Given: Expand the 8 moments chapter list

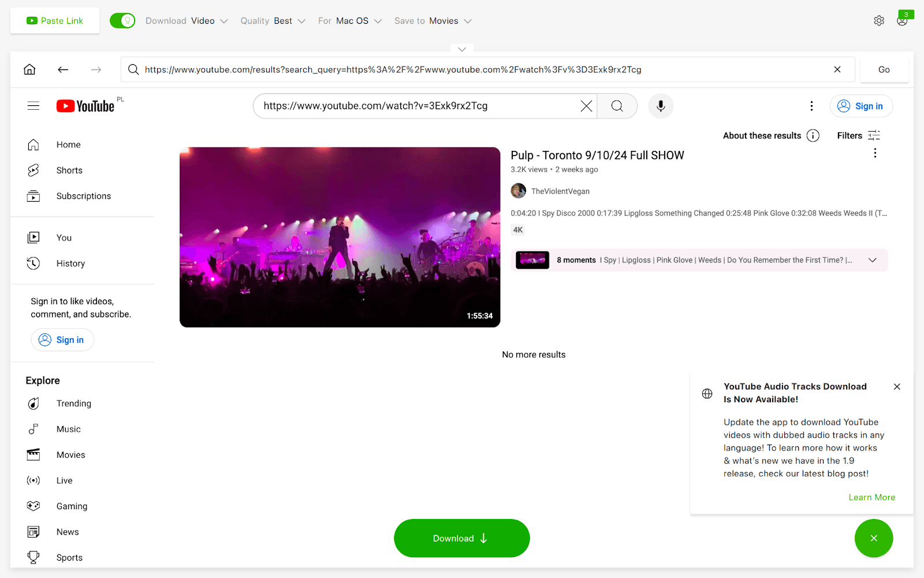Looking at the screenshot, I should point(873,260).
